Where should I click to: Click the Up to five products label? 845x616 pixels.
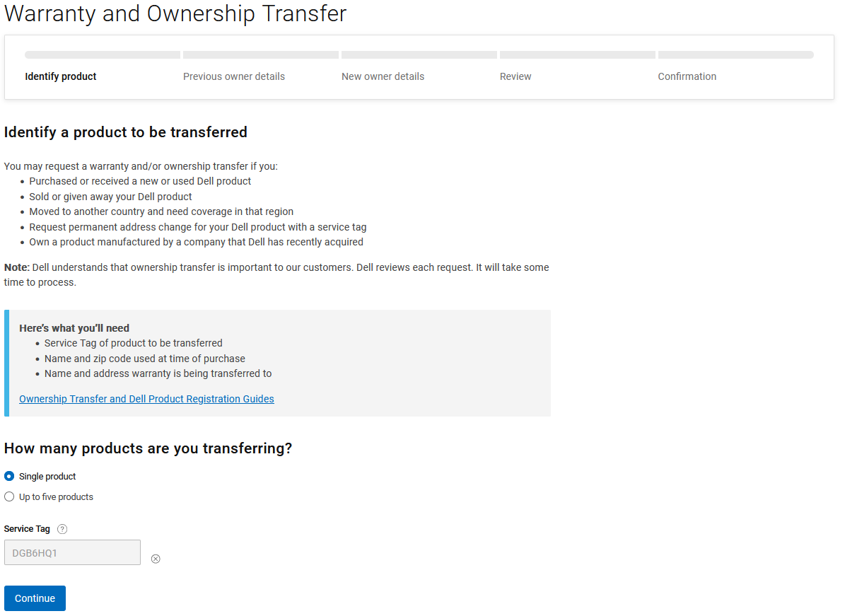click(56, 497)
